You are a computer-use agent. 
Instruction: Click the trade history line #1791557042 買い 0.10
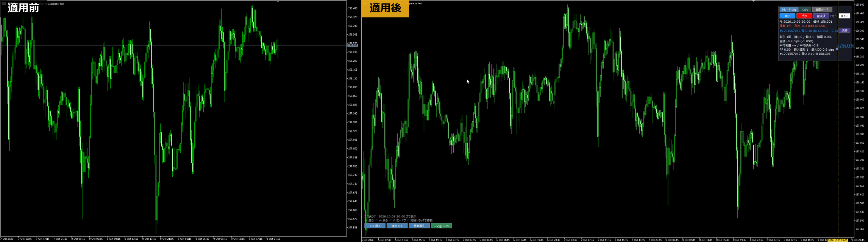click(x=805, y=54)
